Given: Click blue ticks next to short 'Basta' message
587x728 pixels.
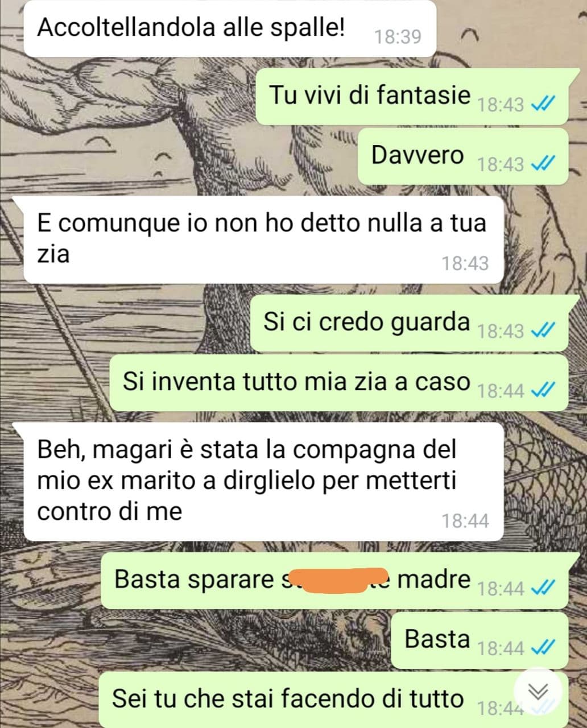Looking at the screenshot, I should pos(542,647).
